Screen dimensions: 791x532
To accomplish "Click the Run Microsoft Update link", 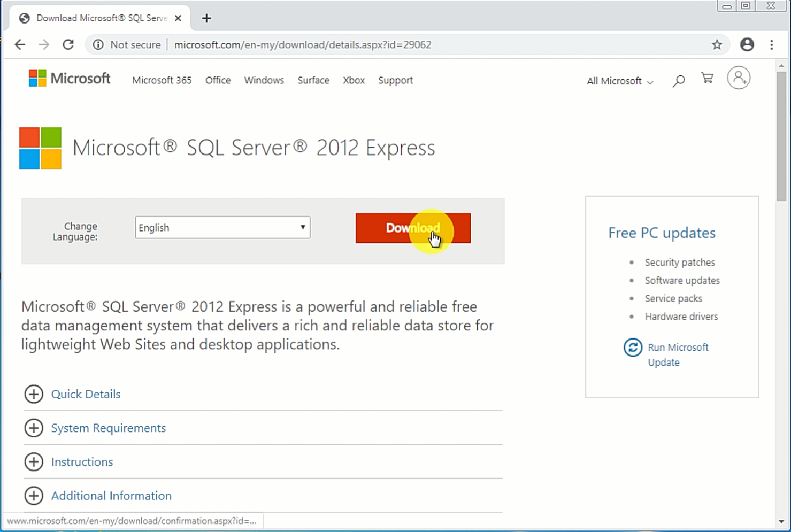I will point(678,355).
